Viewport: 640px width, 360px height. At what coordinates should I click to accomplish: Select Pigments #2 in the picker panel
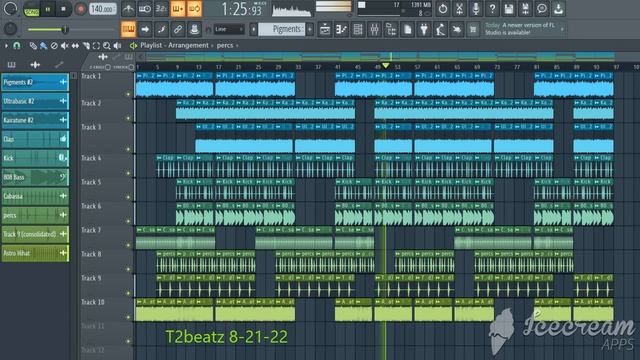35,82
